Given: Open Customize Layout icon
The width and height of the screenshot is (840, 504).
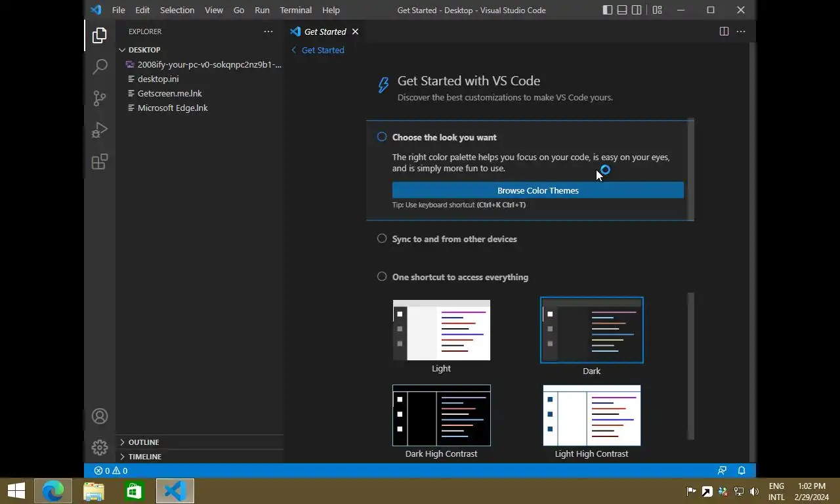Looking at the screenshot, I should (657, 10).
